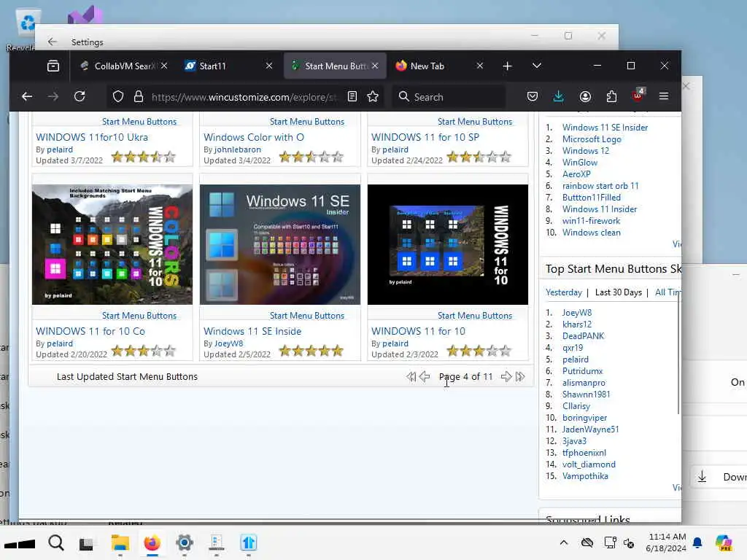Filter top skinners by Last 30 Days
The height and width of the screenshot is (560, 747).
(619, 292)
